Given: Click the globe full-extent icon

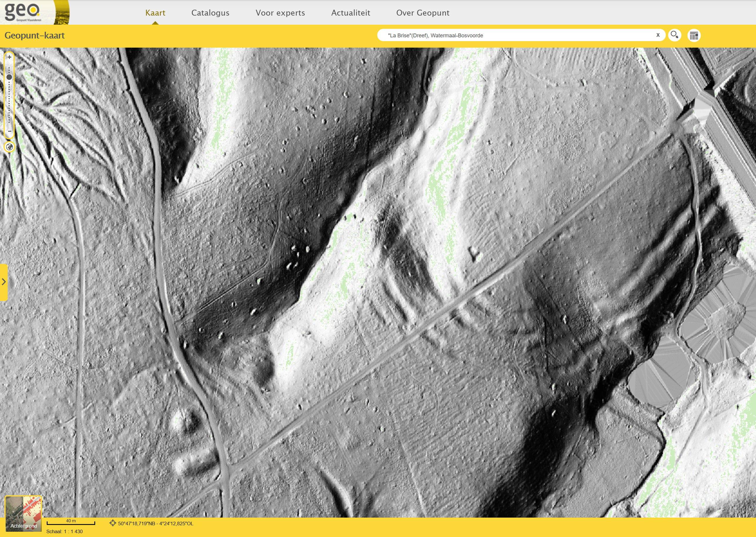Looking at the screenshot, I should (9, 147).
